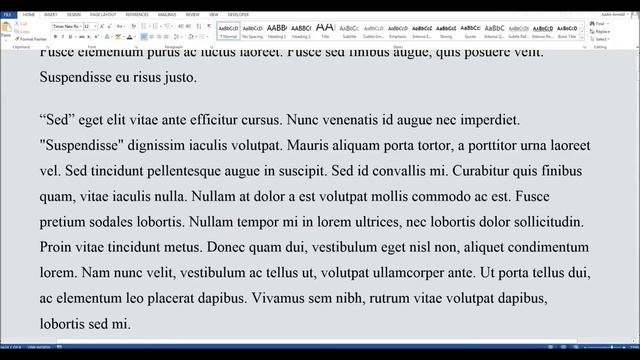
Task: Open the MAILINGS tab
Action: coord(167,15)
